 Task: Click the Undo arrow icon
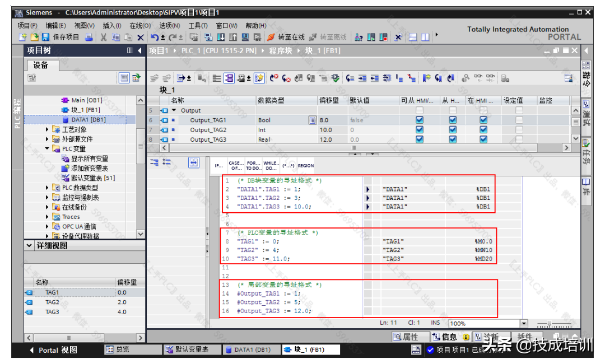pos(155,37)
